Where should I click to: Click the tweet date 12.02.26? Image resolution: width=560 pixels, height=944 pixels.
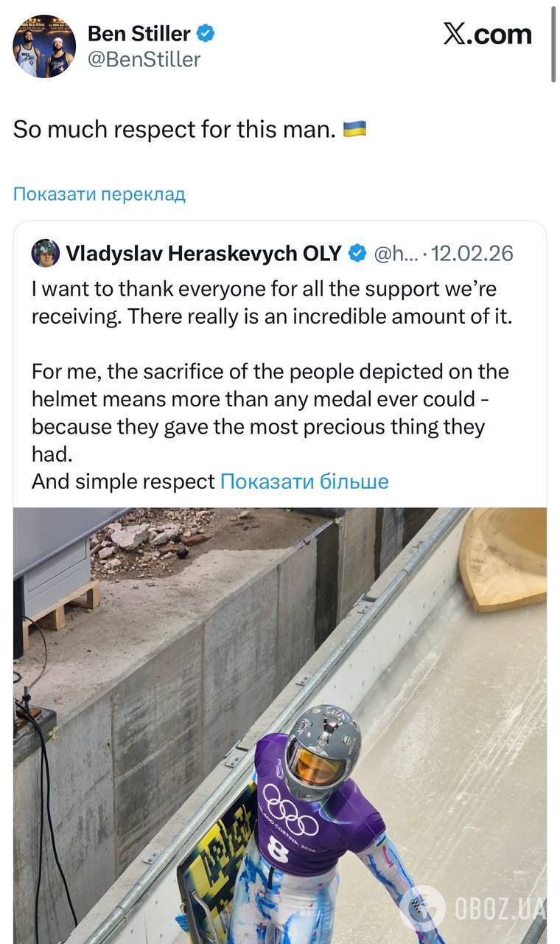(x=476, y=252)
